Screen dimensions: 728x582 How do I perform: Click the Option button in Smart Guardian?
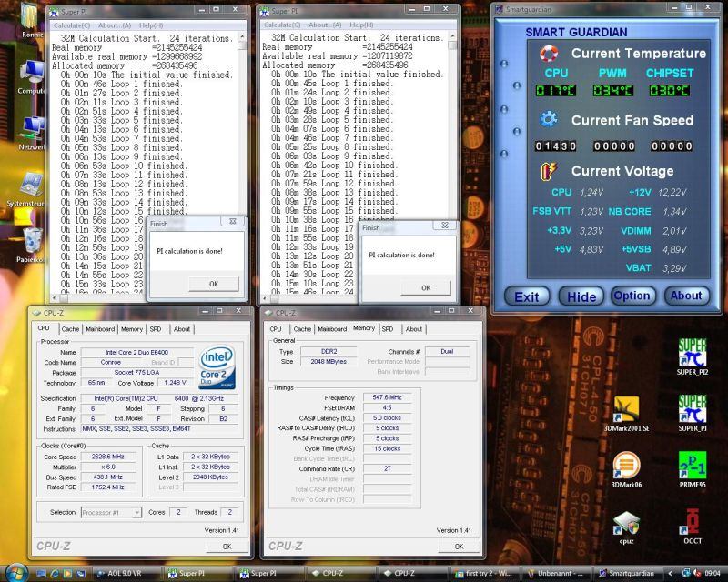632,296
